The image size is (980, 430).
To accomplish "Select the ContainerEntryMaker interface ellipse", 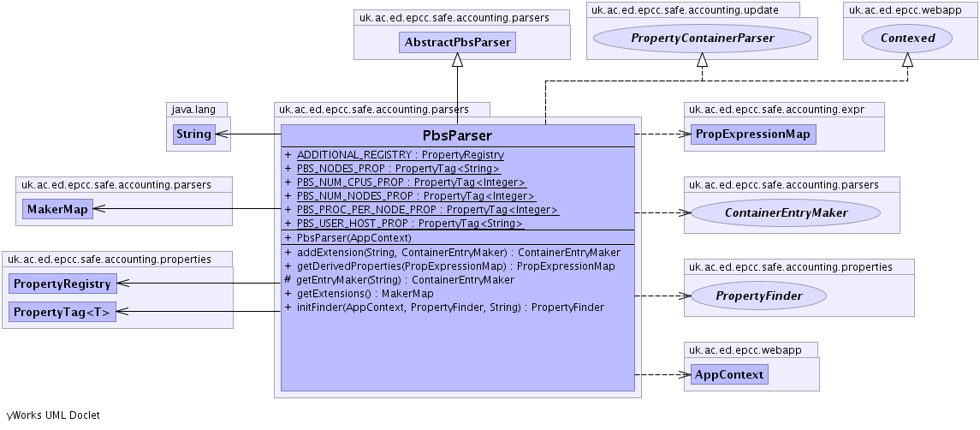I will click(786, 212).
